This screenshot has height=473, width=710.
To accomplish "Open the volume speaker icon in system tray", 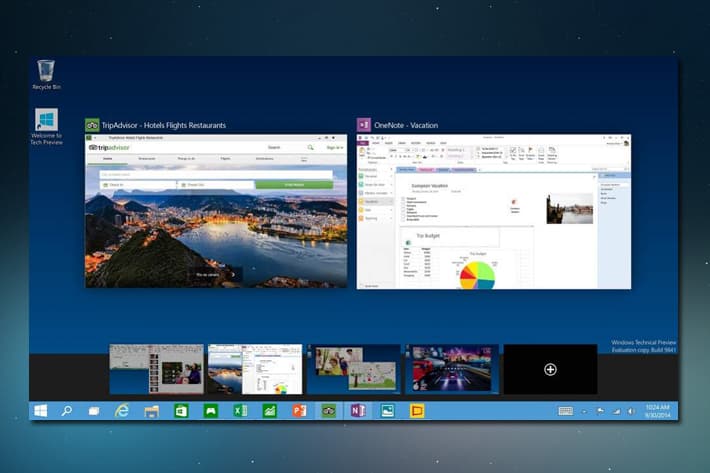I will (631, 411).
